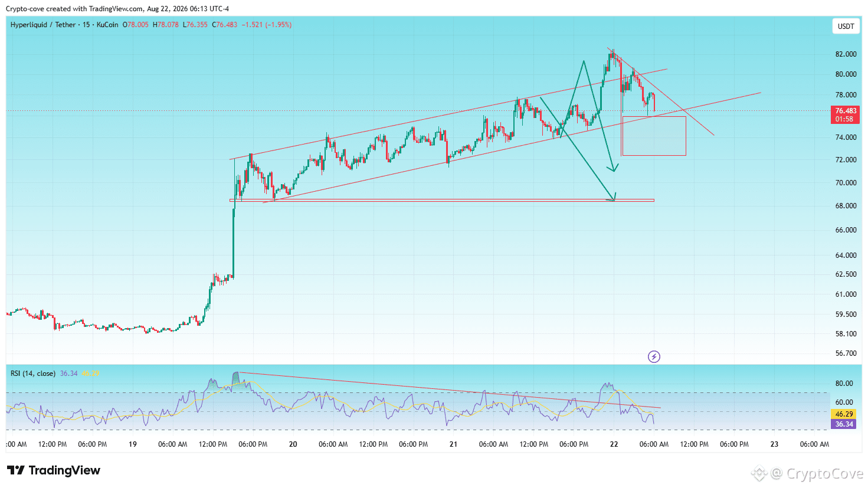The image size is (868, 488).
Task: Click the 82.000 price axis label
Action: coord(846,54)
